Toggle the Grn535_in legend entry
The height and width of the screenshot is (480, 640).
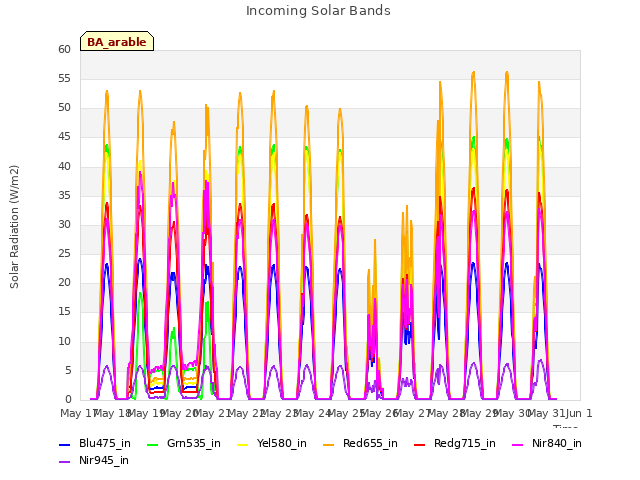click(184, 444)
